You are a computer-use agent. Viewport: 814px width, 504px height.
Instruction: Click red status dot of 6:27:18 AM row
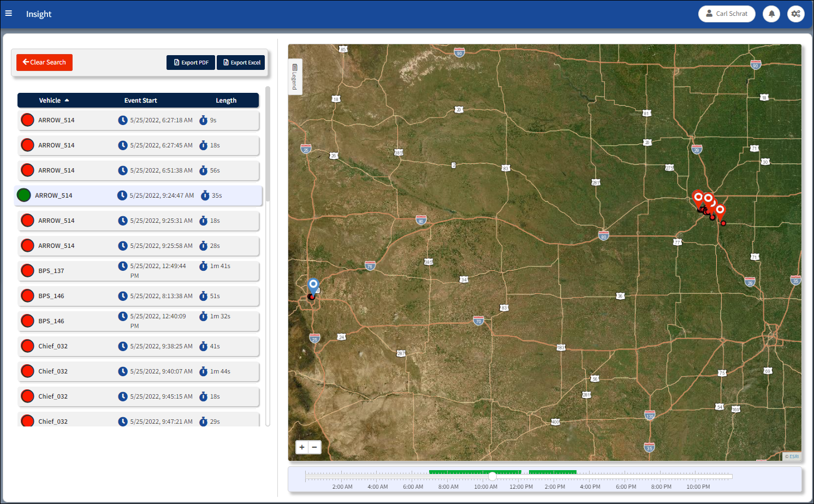[27, 120]
